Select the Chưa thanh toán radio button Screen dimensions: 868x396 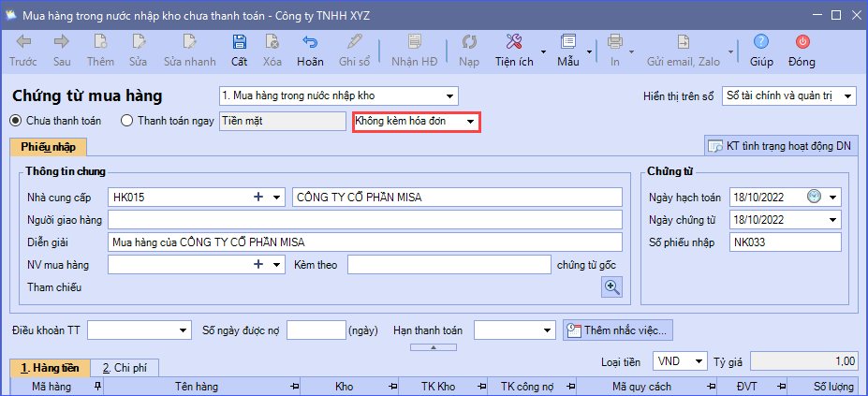(x=16, y=120)
